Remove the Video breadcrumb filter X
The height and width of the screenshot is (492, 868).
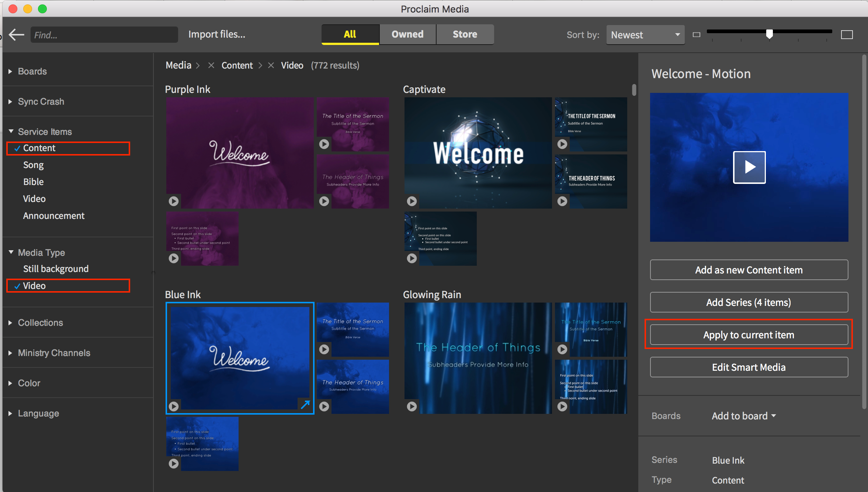pos(271,65)
